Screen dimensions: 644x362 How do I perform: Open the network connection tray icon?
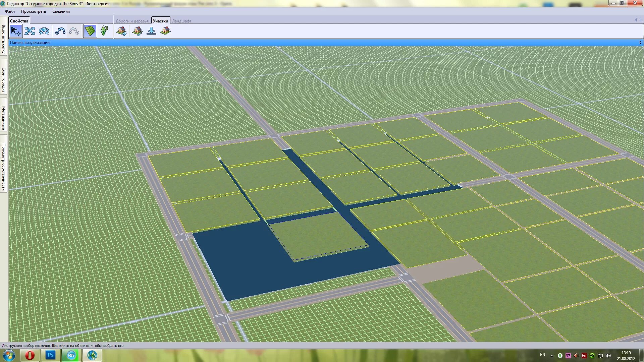pyautogui.click(x=600, y=356)
